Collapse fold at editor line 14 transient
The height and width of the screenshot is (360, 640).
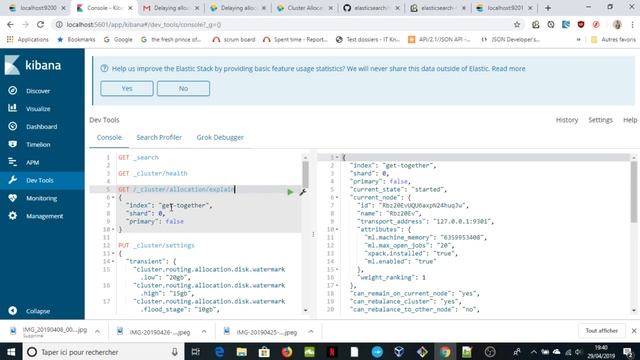click(113, 262)
